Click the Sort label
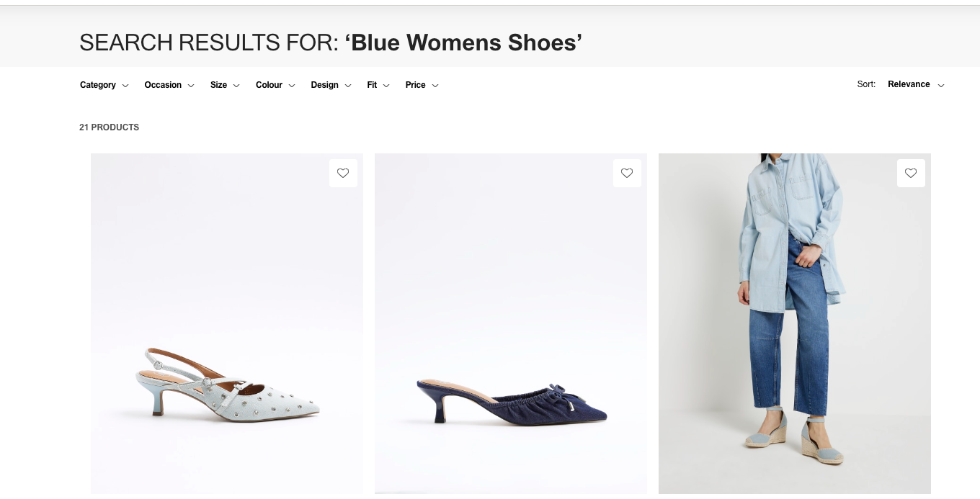 click(x=865, y=84)
